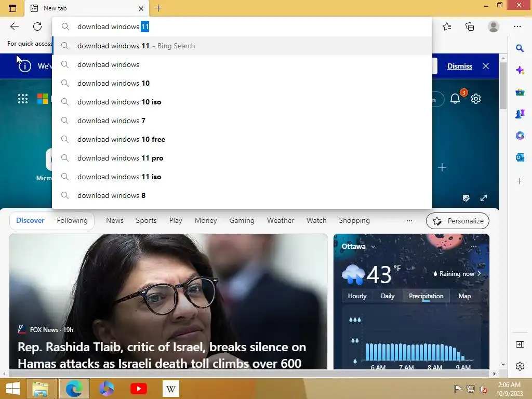Open the Shopping category

(x=354, y=220)
